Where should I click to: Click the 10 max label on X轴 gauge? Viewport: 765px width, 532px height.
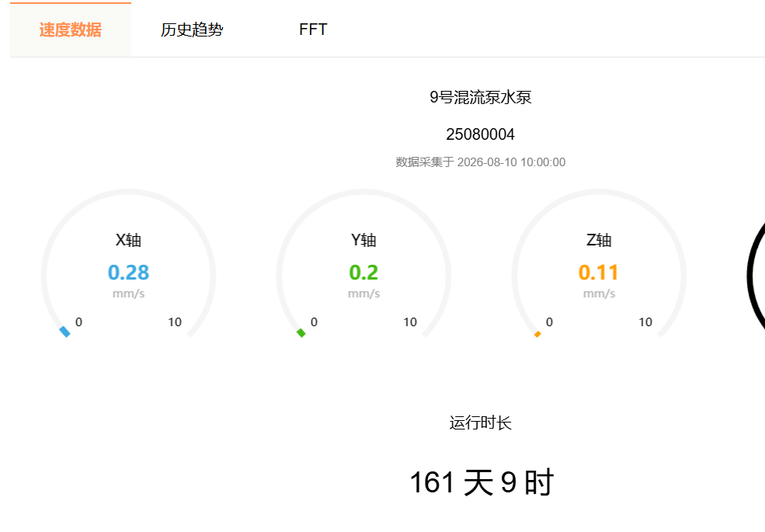click(175, 322)
